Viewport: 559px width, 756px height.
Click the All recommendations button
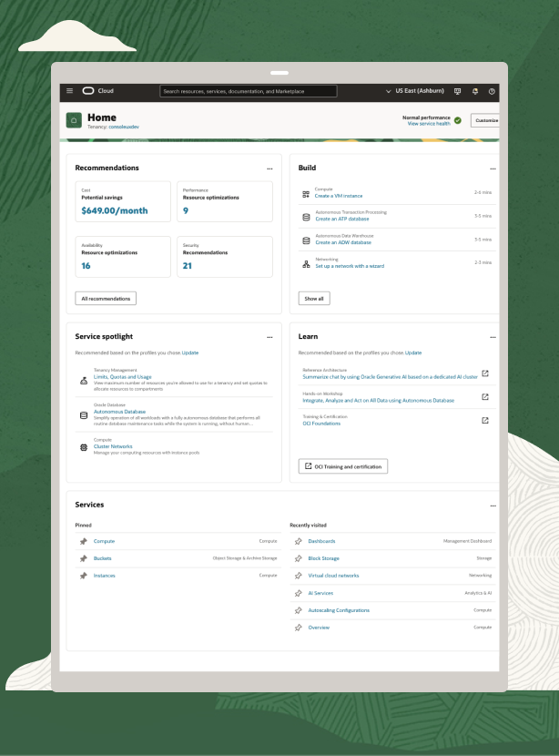click(x=106, y=299)
